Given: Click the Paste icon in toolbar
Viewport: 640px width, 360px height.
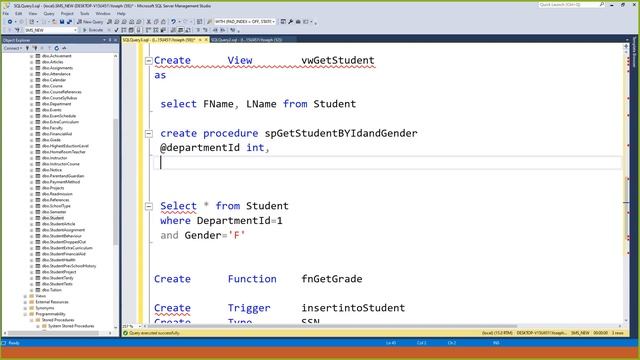Looking at the screenshot, I should click(x=163, y=22).
